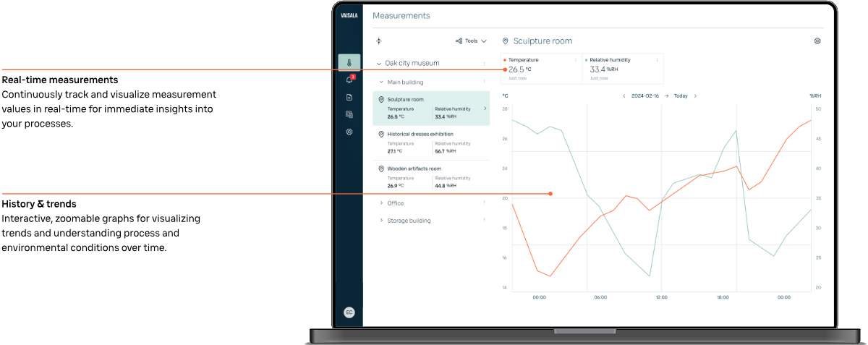Open the reports document icon in sidebar
Screen dimensions: 868x345
tap(349, 97)
